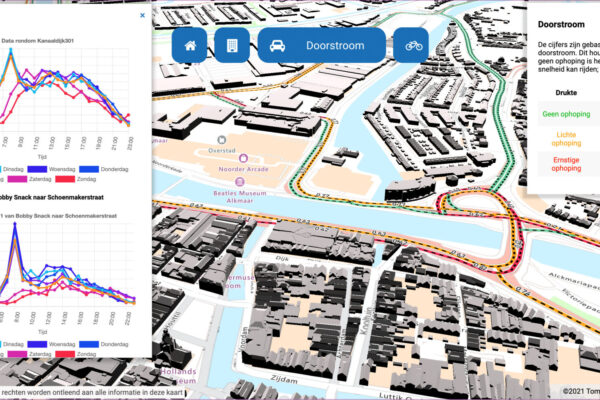The width and height of the screenshot is (600, 400).
Task: Click Dinsdag label in Kanaaldijk301 chart legend
Action: coord(13,169)
